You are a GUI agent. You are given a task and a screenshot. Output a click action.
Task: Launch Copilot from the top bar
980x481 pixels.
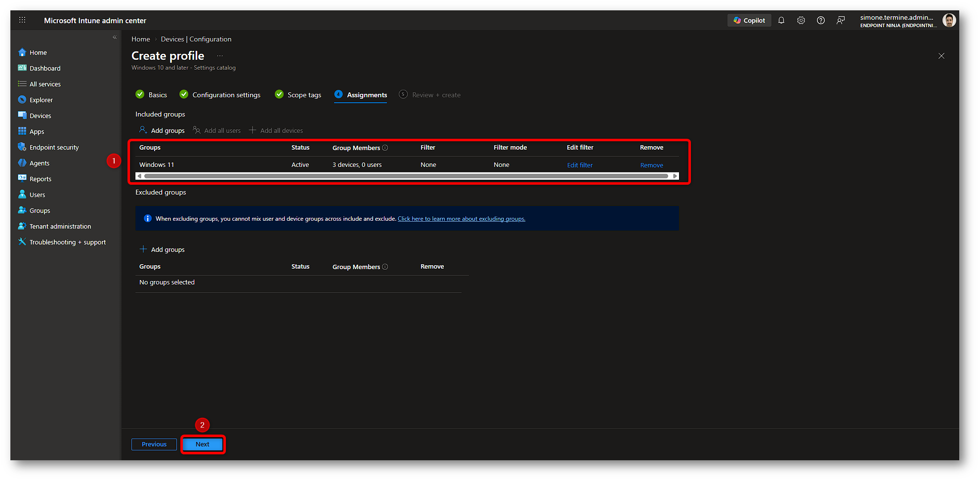[x=749, y=20]
